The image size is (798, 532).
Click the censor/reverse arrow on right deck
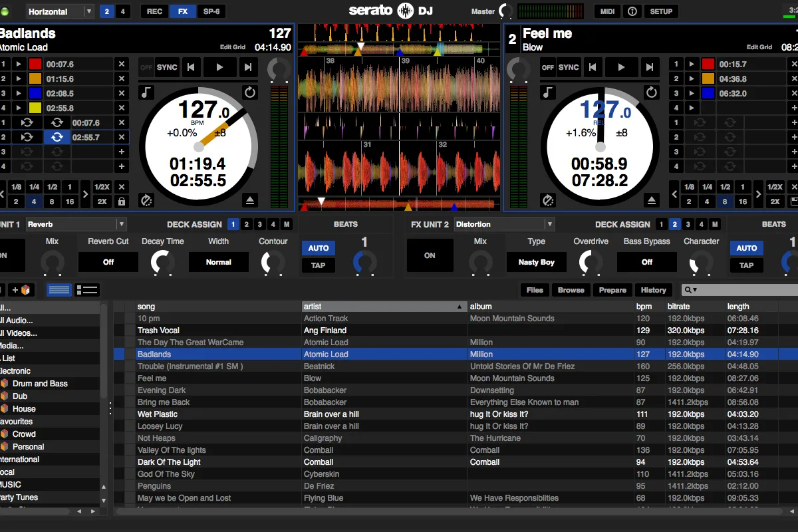[652, 92]
